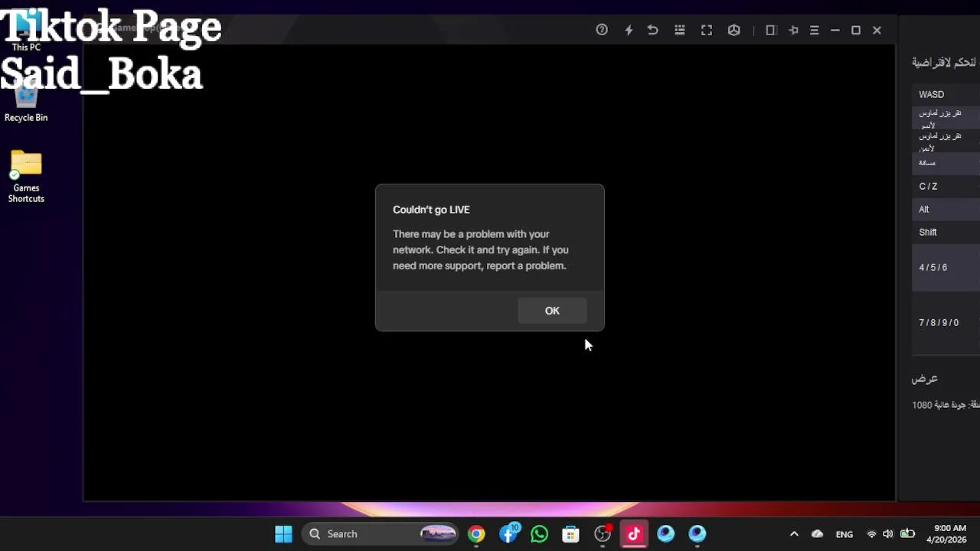The width and height of the screenshot is (980, 551).
Task: Expand the hidden system tray icons chevron
Action: pyautogui.click(x=794, y=534)
